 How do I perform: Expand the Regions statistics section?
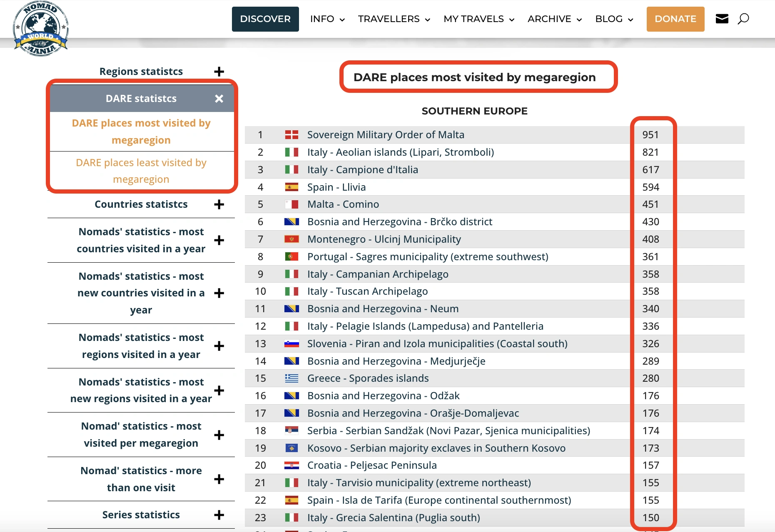point(219,72)
